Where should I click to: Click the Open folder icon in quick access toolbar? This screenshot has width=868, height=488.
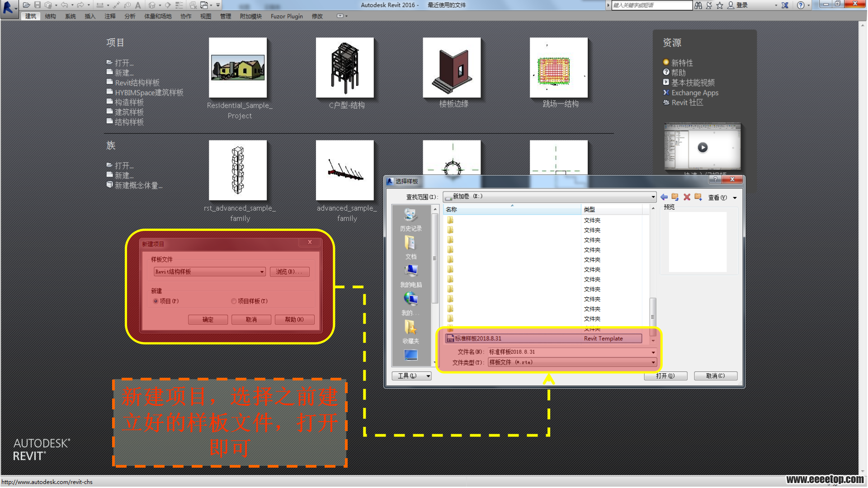27,5
